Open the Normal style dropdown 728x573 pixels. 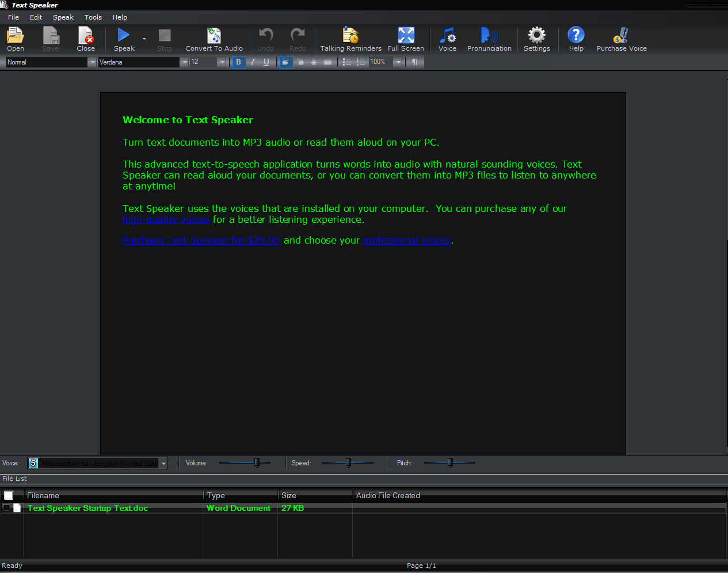92,62
